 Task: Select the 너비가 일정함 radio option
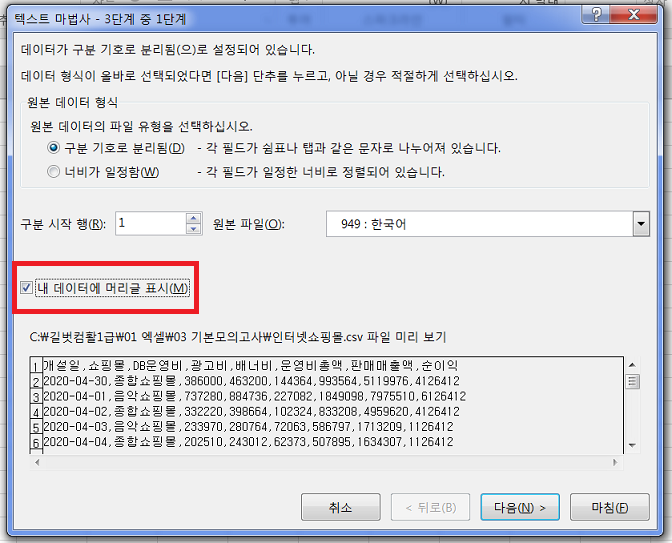point(54,171)
